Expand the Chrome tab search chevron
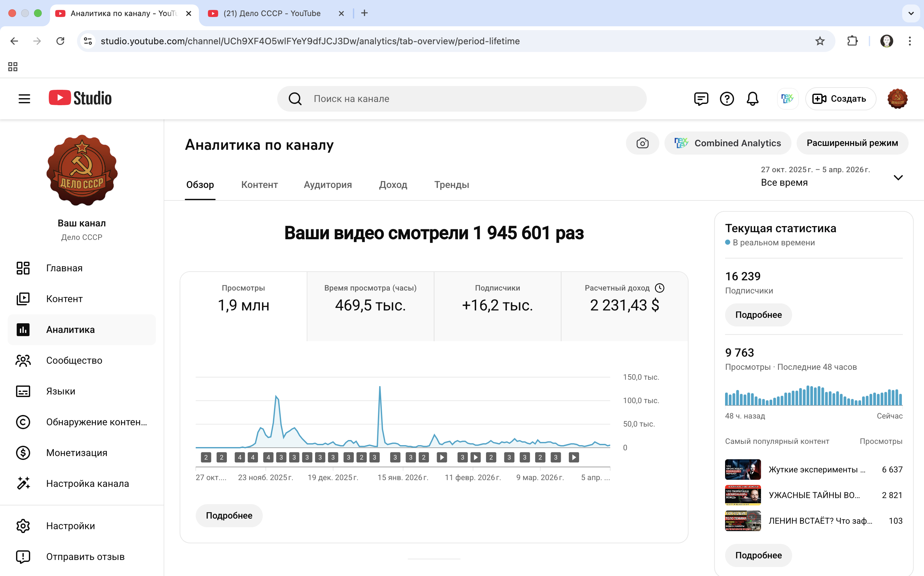Viewport: 924px width, 576px height. 911,13
